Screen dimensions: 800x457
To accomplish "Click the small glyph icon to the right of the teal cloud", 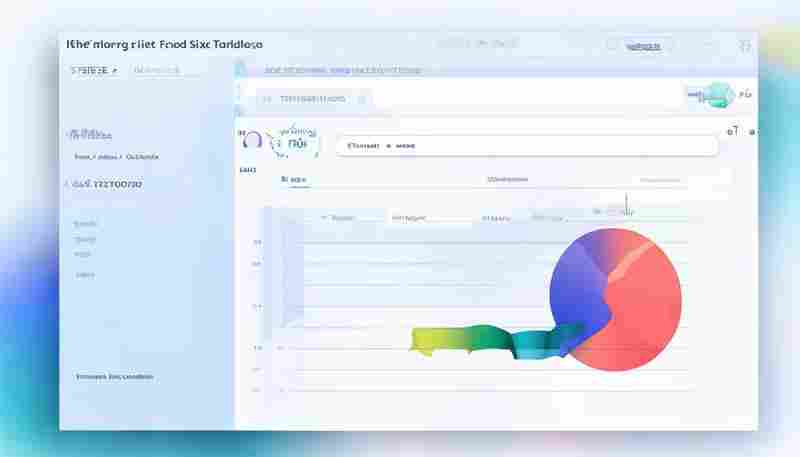I will tap(745, 94).
